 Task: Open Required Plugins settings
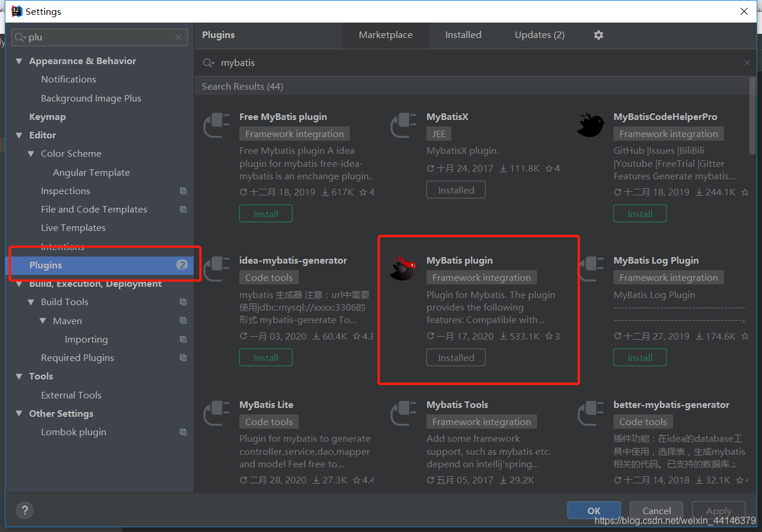click(x=77, y=358)
